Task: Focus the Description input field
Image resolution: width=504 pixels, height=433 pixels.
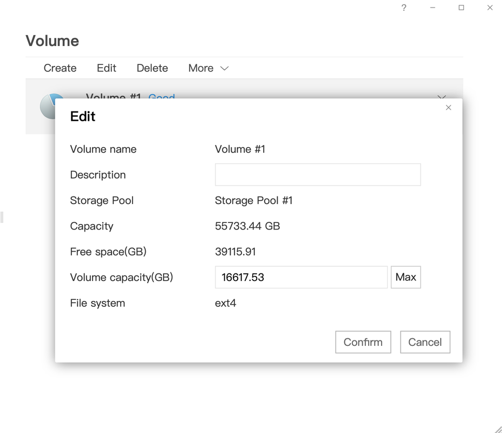Action: 318,174
